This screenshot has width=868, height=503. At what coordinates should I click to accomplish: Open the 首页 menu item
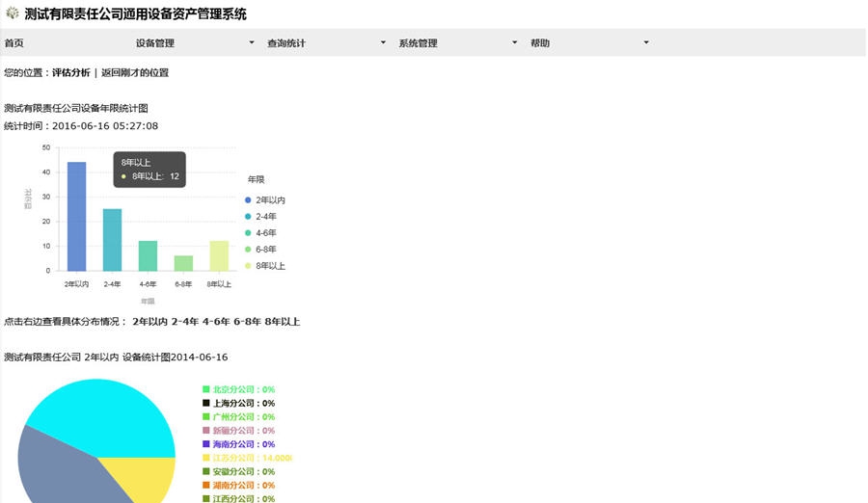[x=14, y=43]
